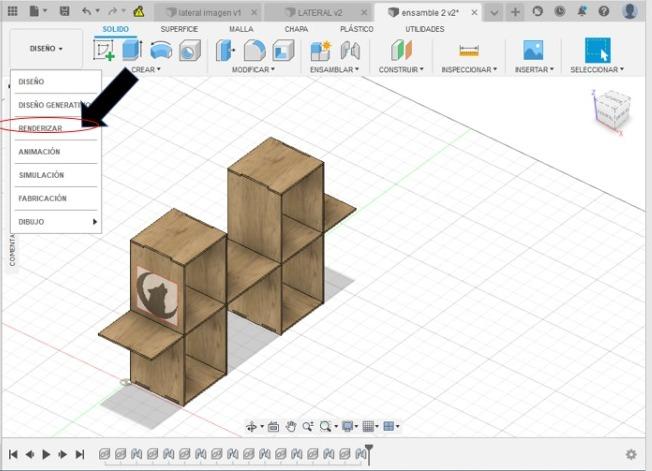The width and height of the screenshot is (652, 471).
Task: Expand the ENSAMBLAR dropdown
Action: (333, 70)
